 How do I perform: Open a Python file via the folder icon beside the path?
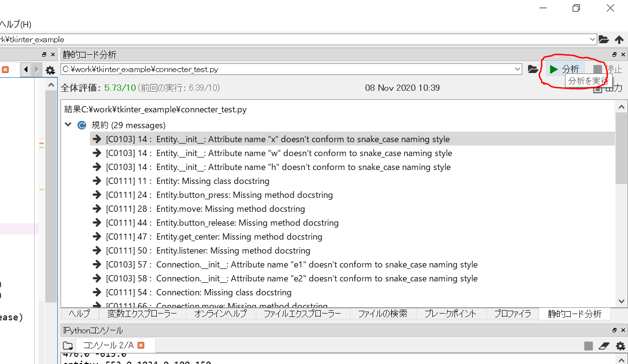pos(533,69)
